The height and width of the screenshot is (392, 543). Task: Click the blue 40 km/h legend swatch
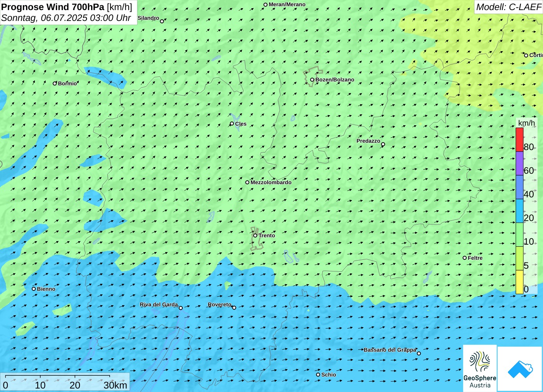coord(519,187)
